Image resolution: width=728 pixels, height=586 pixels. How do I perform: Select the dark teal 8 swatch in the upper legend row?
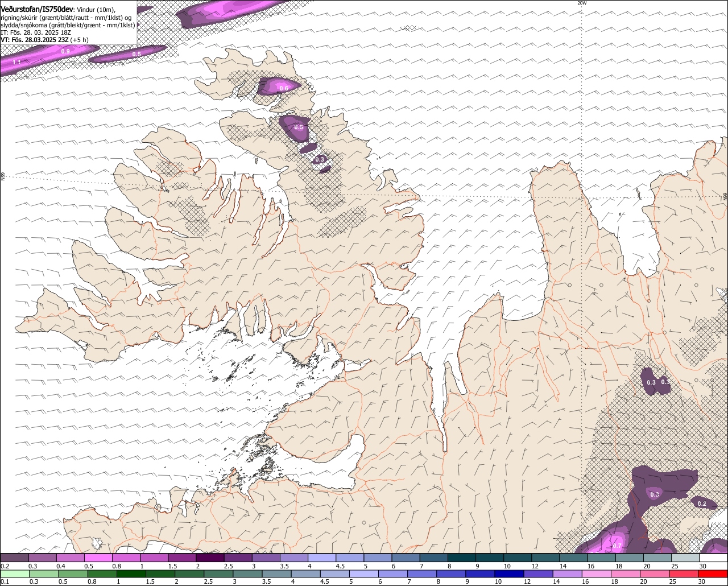pos(462,558)
